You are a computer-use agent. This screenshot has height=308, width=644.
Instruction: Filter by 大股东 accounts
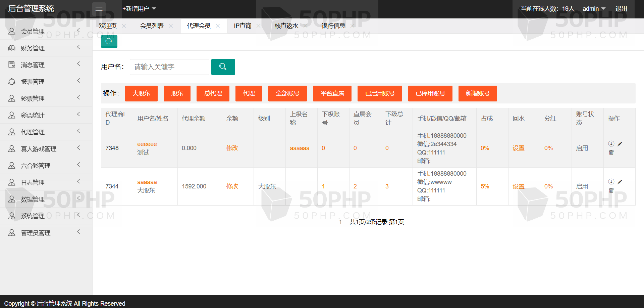click(141, 93)
